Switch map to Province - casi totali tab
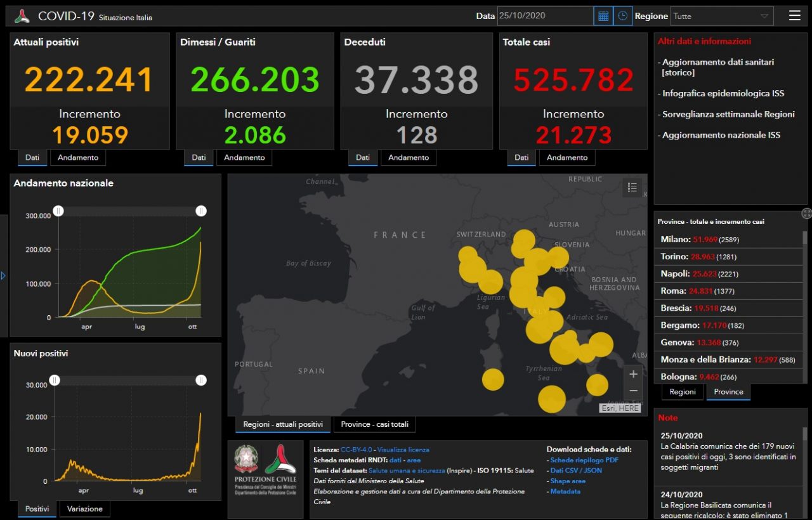This screenshot has height=520, width=812. [x=375, y=424]
